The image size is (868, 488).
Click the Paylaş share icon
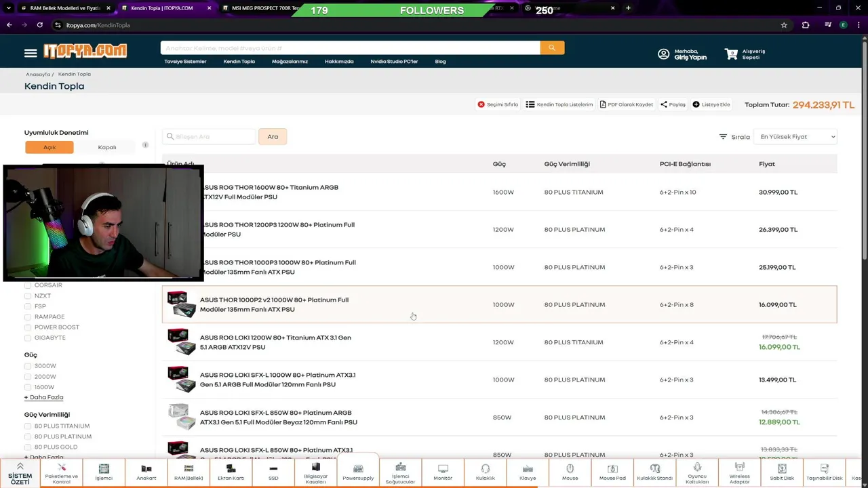click(x=664, y=104)
